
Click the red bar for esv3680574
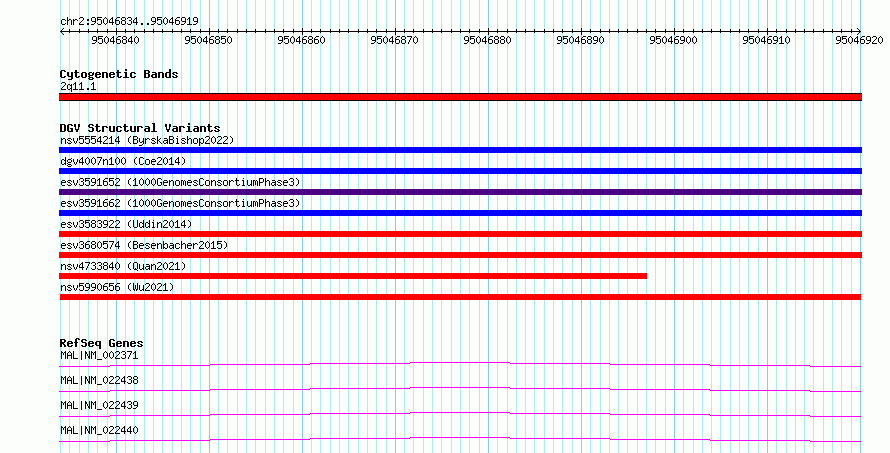point(460,255)
